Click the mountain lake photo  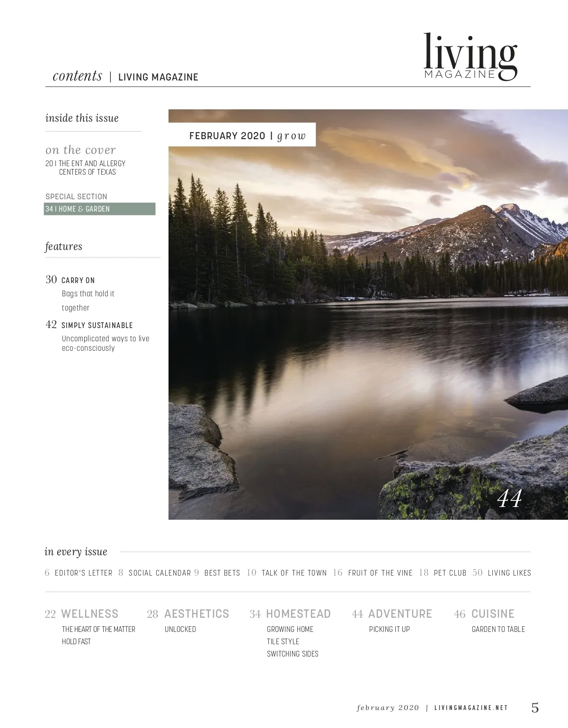tap(368, 314)
